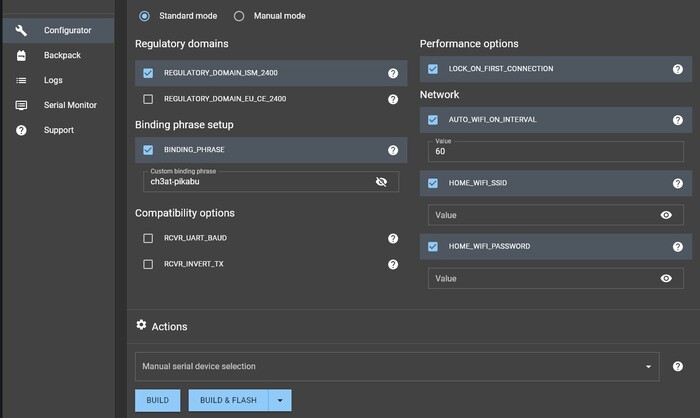Screen dimensions: 700x418
Task: Select Manual mode radio button
Action: (239, 16)
